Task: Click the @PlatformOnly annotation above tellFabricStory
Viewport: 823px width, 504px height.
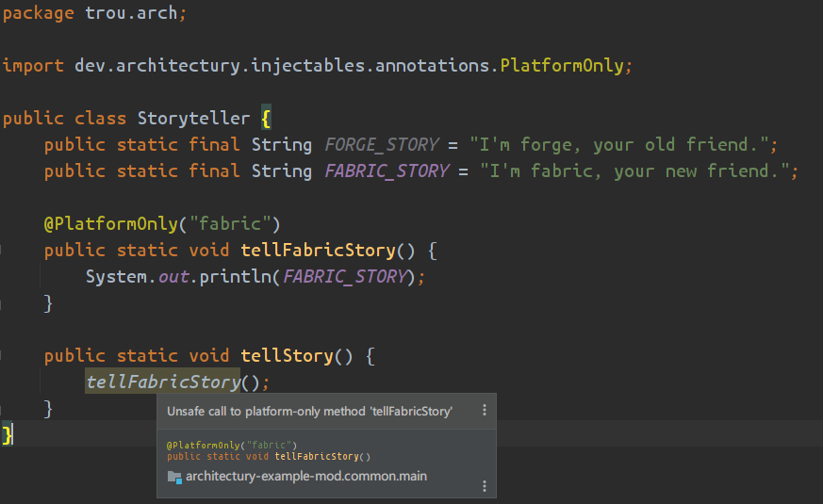Action: (108, 224)
